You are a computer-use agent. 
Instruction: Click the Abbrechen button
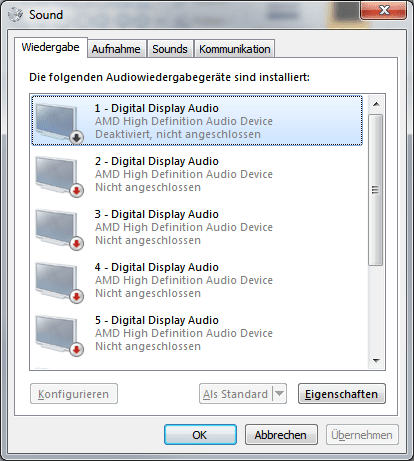tap(281, 435)
